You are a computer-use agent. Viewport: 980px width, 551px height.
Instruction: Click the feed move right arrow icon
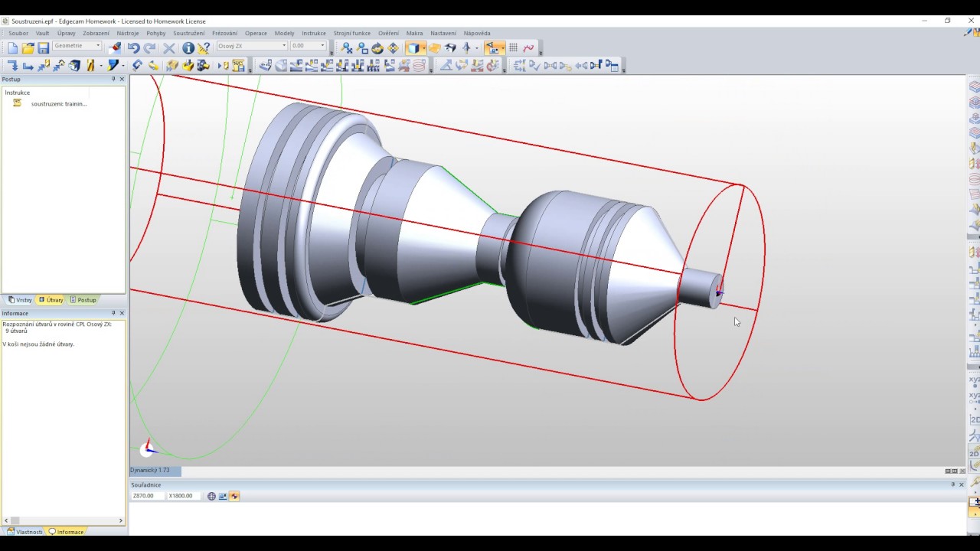point(28,66)
